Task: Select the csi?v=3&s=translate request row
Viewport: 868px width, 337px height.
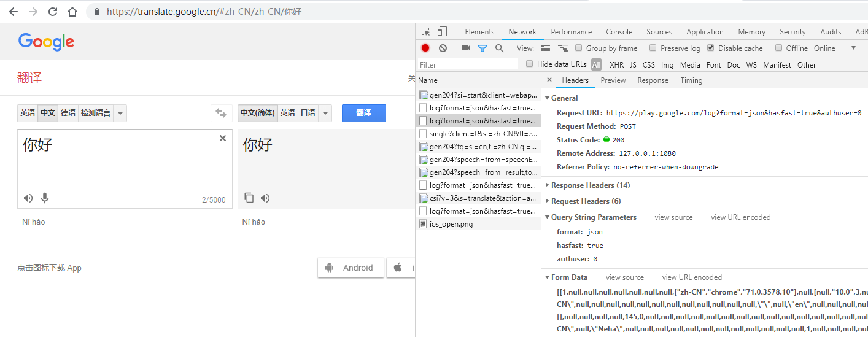Action: tap(478, 198)
